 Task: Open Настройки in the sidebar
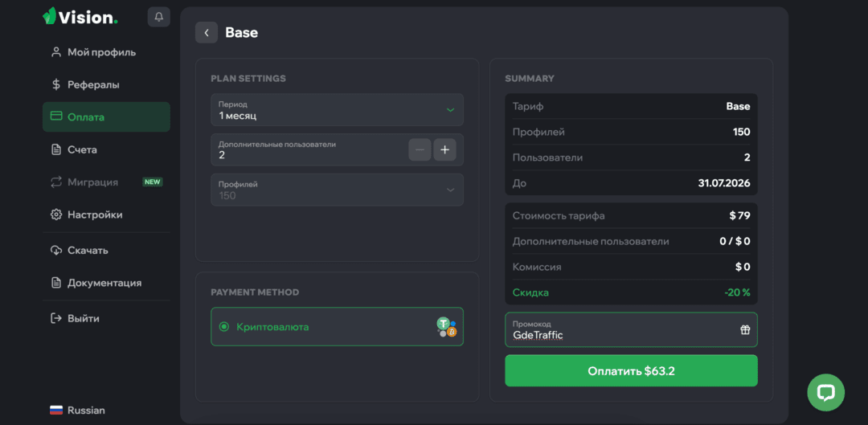point(106,215)
